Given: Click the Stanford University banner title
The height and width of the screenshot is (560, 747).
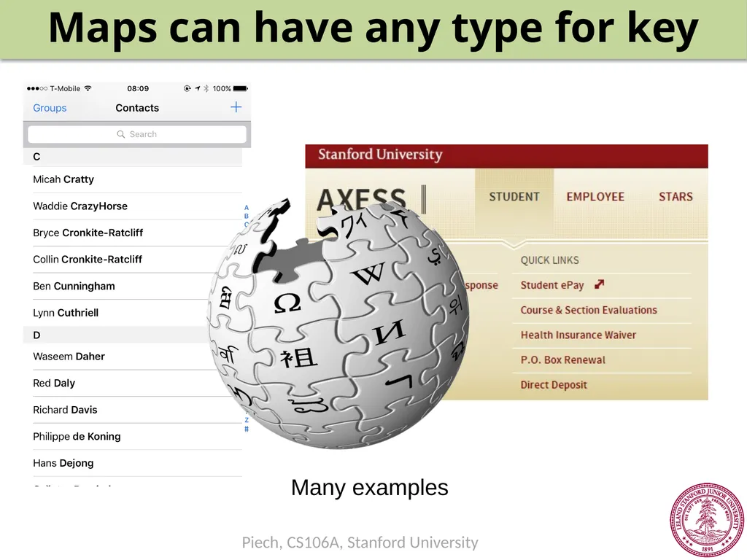Looking at the screenshot, I should (380, 155).
